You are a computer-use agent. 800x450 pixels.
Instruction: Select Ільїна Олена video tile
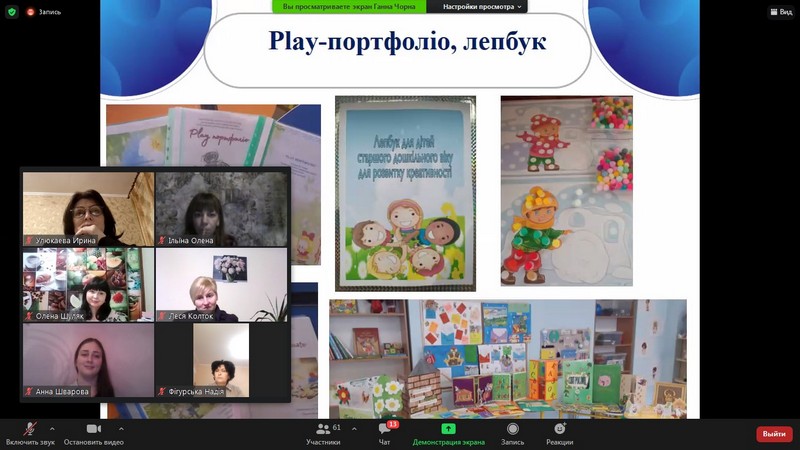coord(221,209)
